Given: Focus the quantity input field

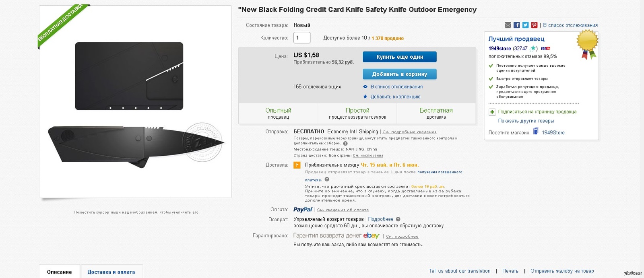Looking at the screenshot, I should [302, 38].
